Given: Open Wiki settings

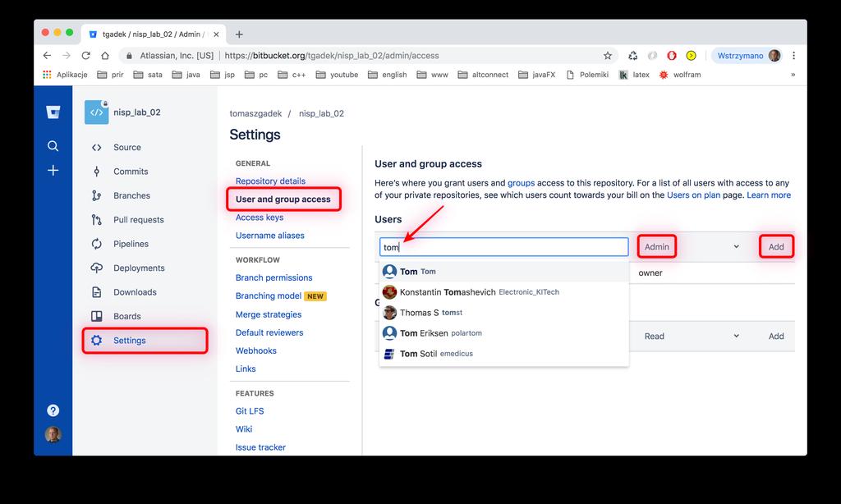Looking at the screenshot, I should 243,429.
